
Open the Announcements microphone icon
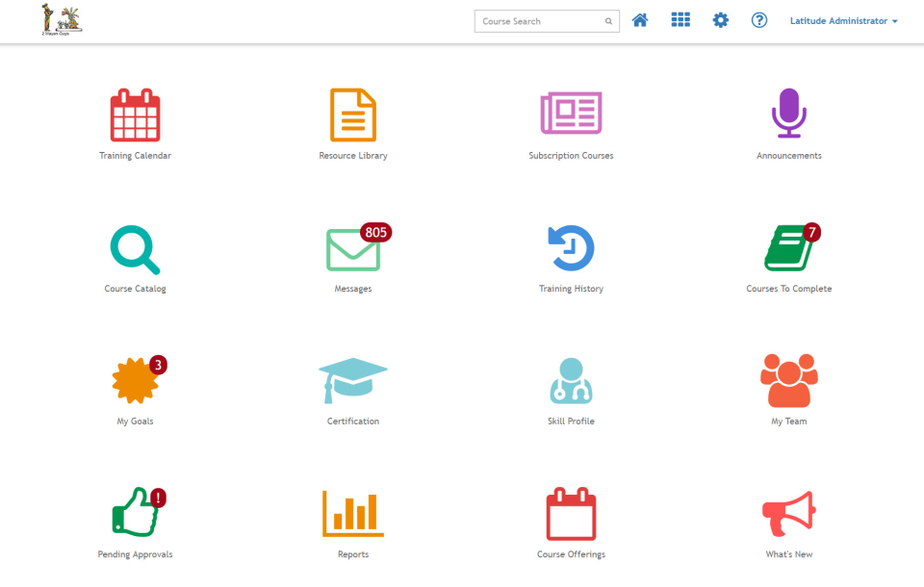[x=788, y=114]
